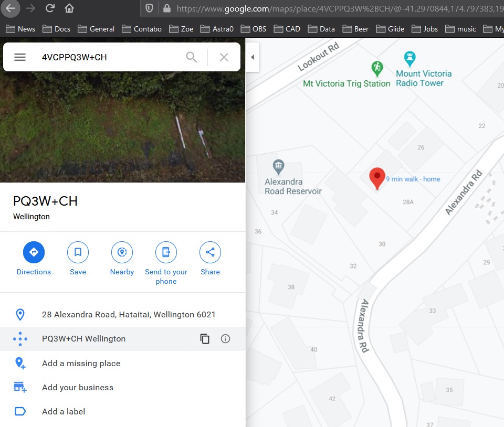Clear the search box with X

pyautogui.click(x=224, y=57)
